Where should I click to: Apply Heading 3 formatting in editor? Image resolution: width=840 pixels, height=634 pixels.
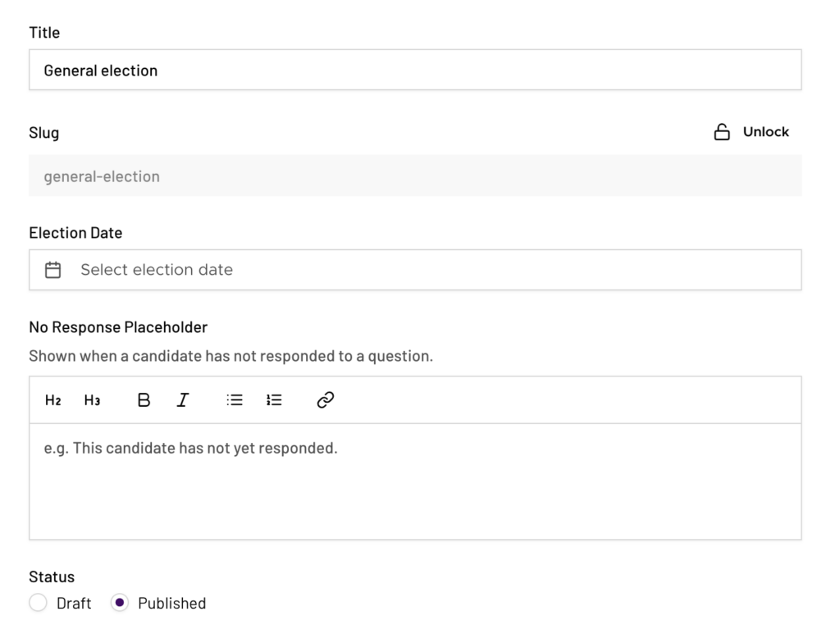92,400
